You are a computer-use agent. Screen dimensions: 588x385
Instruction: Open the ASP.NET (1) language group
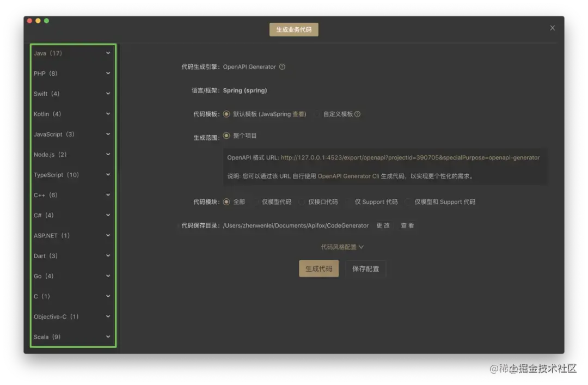pos(73,235)
